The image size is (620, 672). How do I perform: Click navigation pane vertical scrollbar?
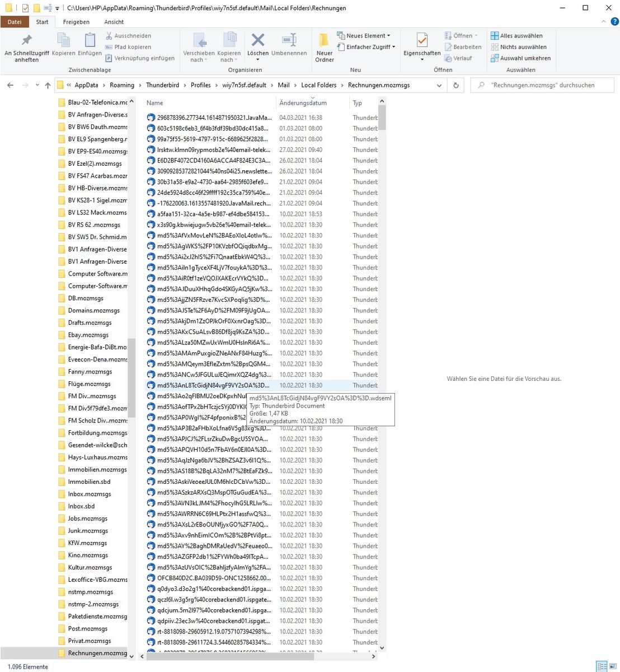(131, 378)
